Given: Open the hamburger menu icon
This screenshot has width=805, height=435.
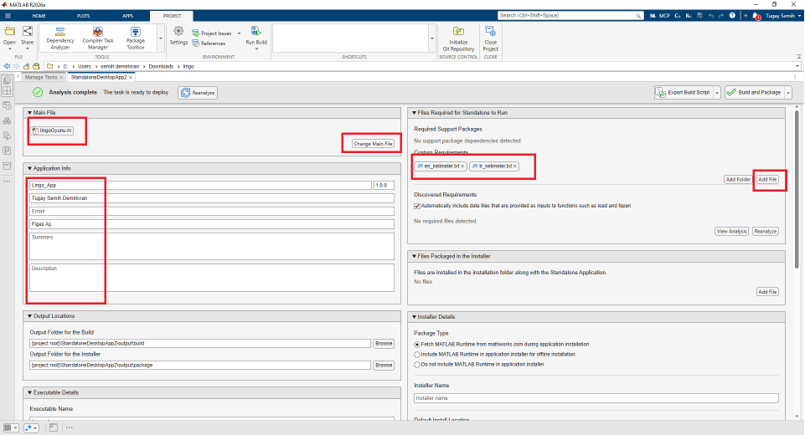Looking at the screenshot, I should (8, 16).
